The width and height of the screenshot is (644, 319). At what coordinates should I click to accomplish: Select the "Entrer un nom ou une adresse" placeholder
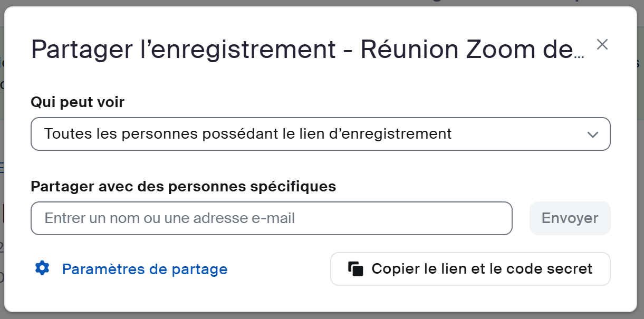169,218
